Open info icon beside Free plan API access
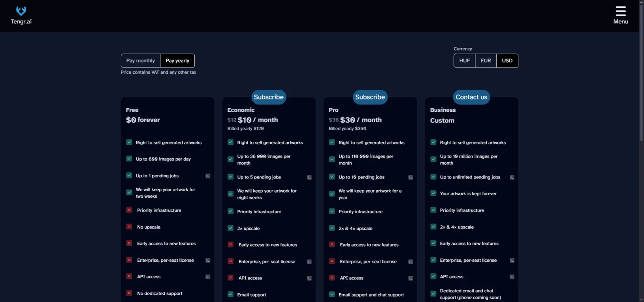644x302 pixels. point(208,277)
